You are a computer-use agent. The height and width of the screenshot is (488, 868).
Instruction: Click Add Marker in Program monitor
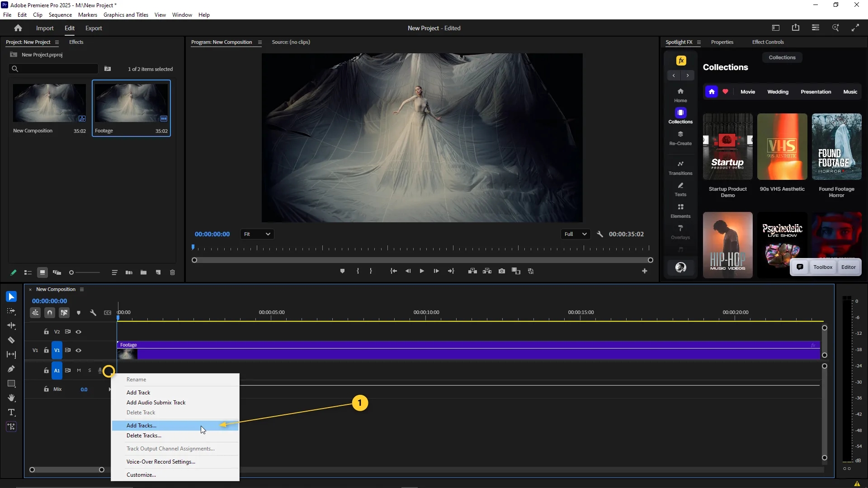point(342,271)
